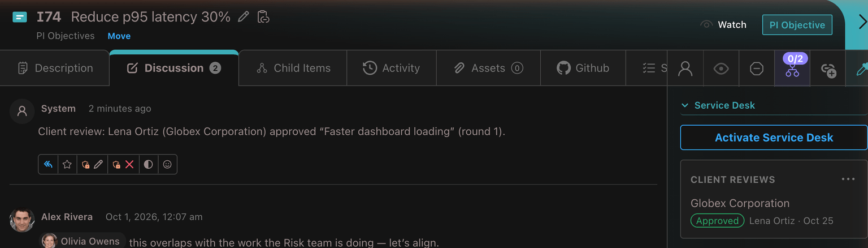This screenshot has width=868, height=248.
Task: Star the System comment
Action: pyautogui.click(x=67, y=164)
